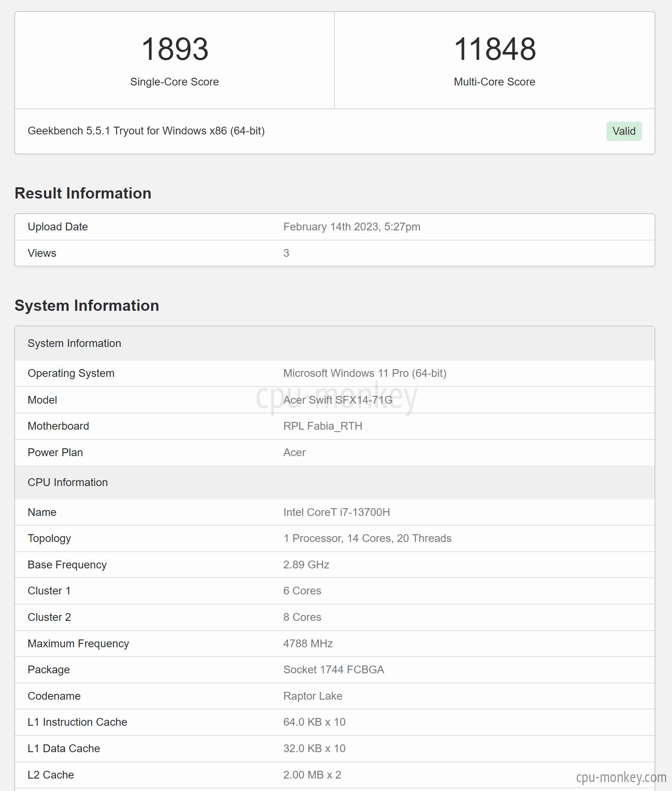This screenshot has height=791, width=672.
Task: Click Geekbench 5.5.1 Tryout version text
Action: pyautogui.click(x=146, y=131)
